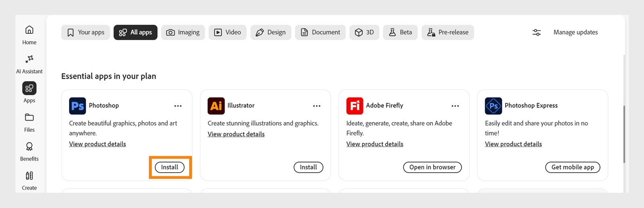Open more options for Adobe Firefly

click(x=455, y=106)
